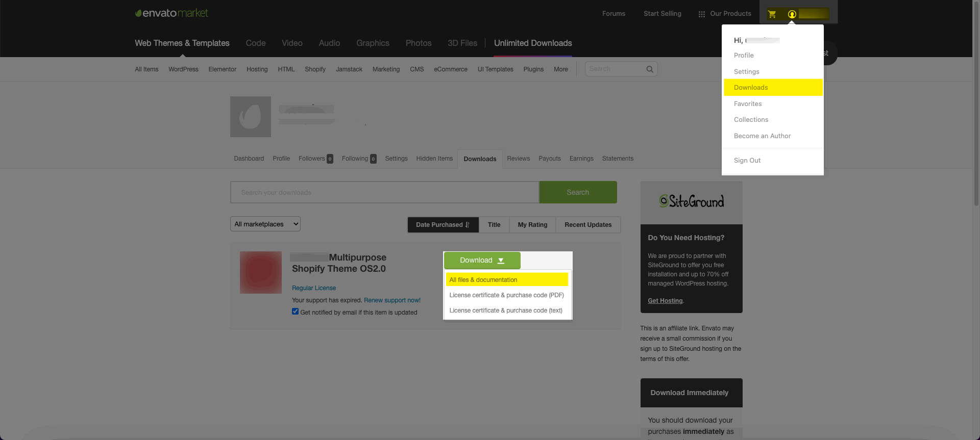Open the All marketplaces dropdown
Viewport: 980px width, 440px height.
click(x=265, y=224)
